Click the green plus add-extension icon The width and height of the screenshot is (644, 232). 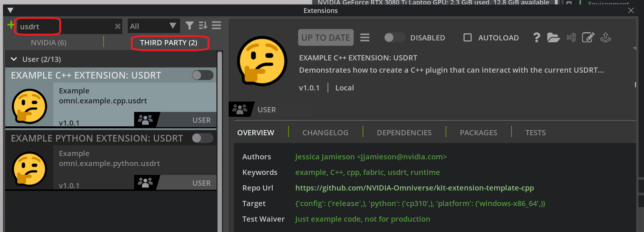(x=11, y=25)
